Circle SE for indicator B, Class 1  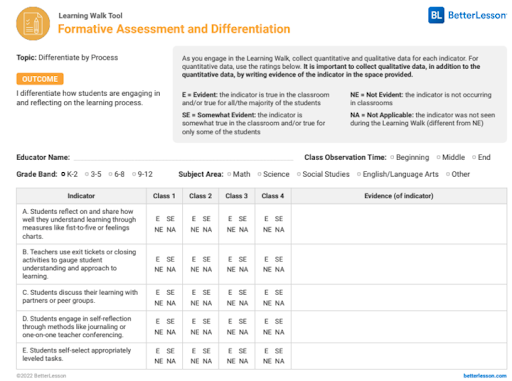tap(171, 259)
